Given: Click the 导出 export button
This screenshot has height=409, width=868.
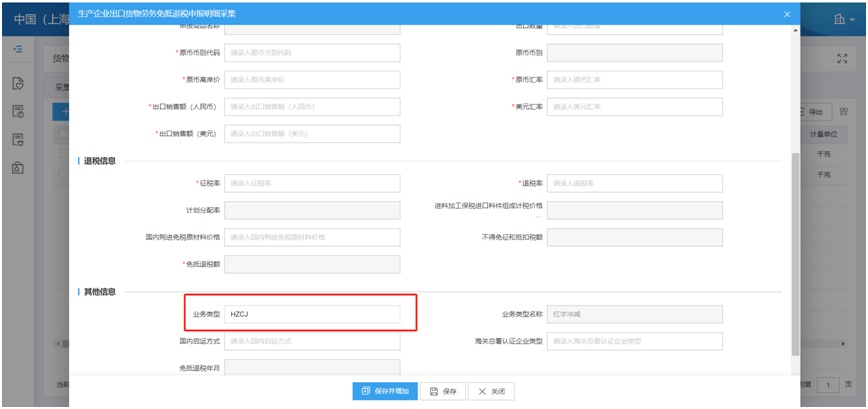Looking at the screenshot, I should click(815, 112).
